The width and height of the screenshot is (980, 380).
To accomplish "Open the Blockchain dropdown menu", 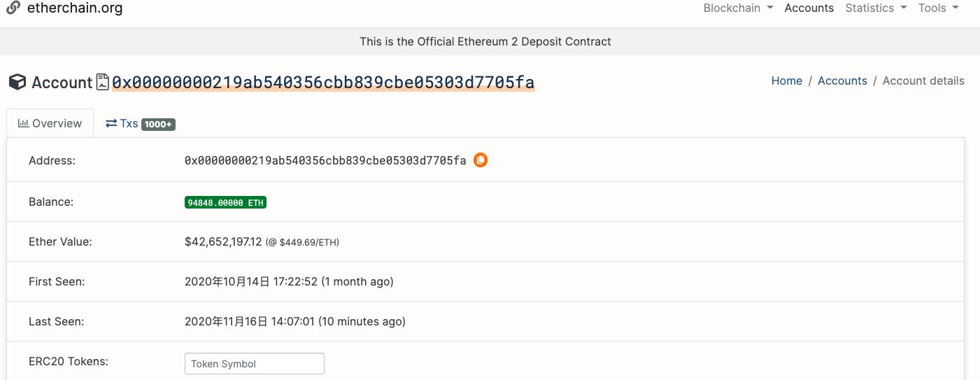I will 738,8.
